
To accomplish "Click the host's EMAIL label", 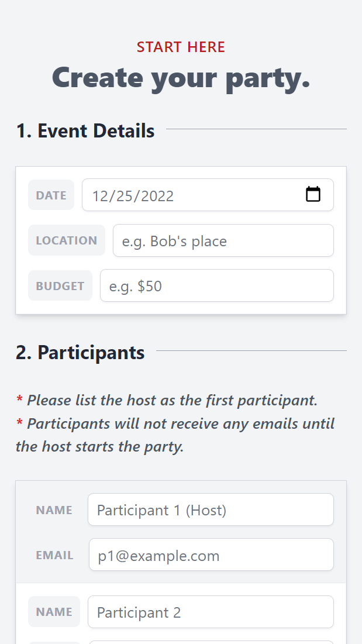I will tap(54, 555).
